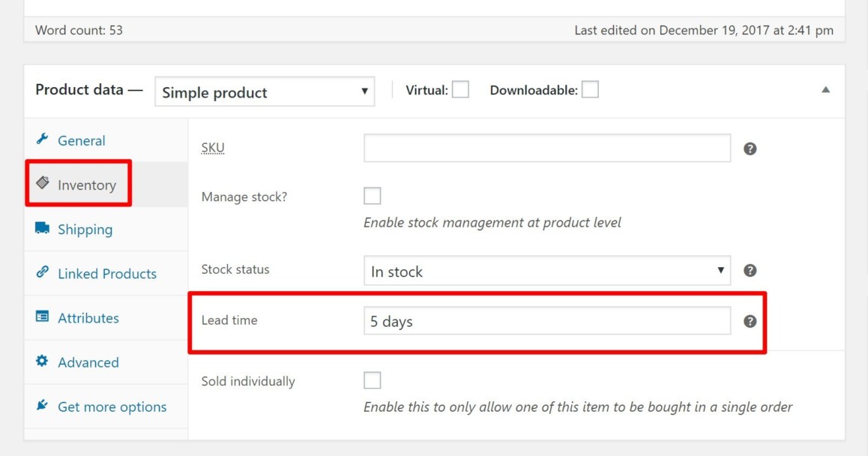Click the chain link icon for Linked Products

click(x=42, y=271)
